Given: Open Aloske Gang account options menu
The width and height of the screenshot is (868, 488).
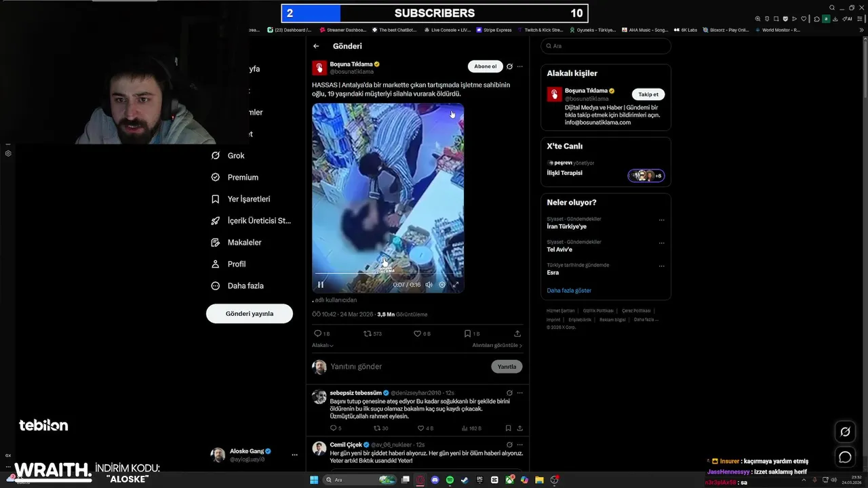Looking at the screenshot, I should [294, 455].
